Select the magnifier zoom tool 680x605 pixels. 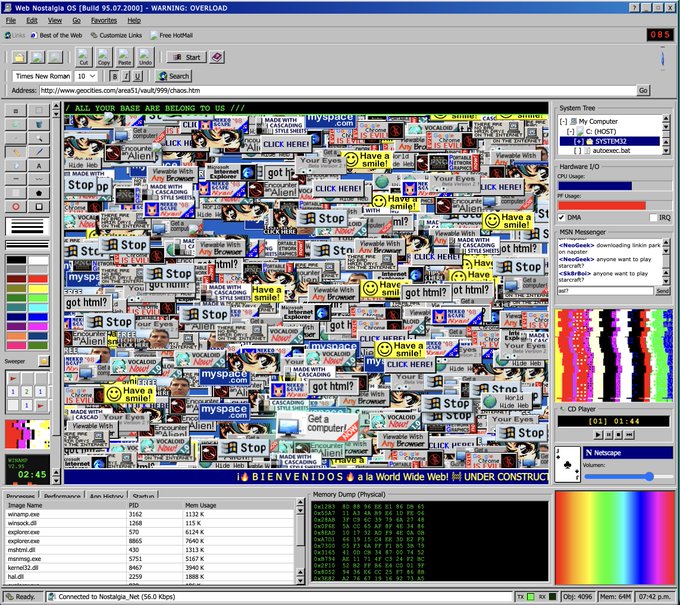[39, 138]
